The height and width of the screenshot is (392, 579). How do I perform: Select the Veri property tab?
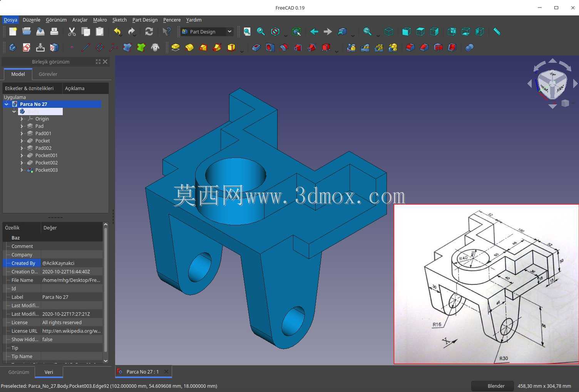(49, 372)
